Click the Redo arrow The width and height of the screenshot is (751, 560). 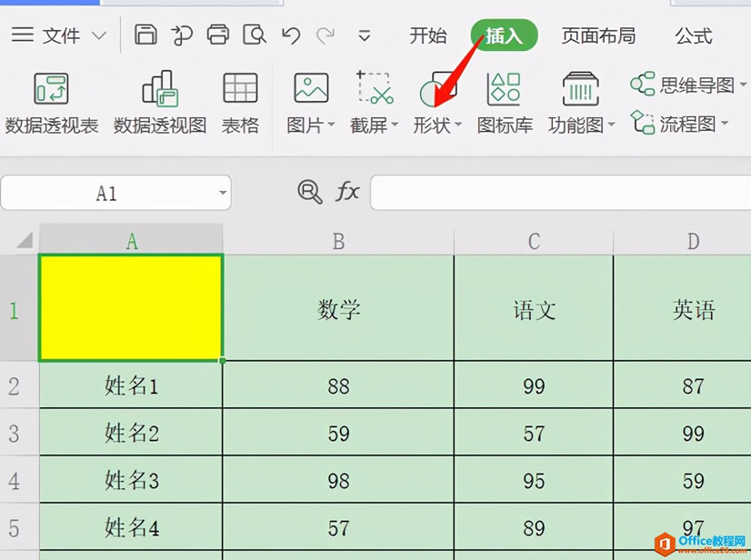click(325, 35)
